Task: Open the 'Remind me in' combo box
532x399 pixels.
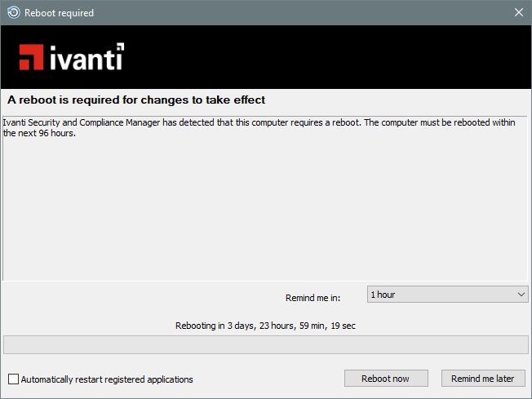Action: (x=447, y=294)
